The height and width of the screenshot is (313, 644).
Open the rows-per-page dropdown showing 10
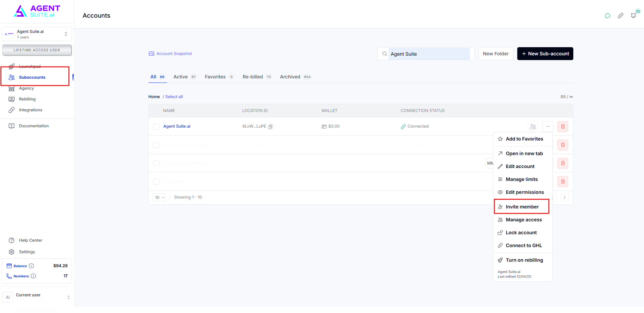[x=159, y=198]
